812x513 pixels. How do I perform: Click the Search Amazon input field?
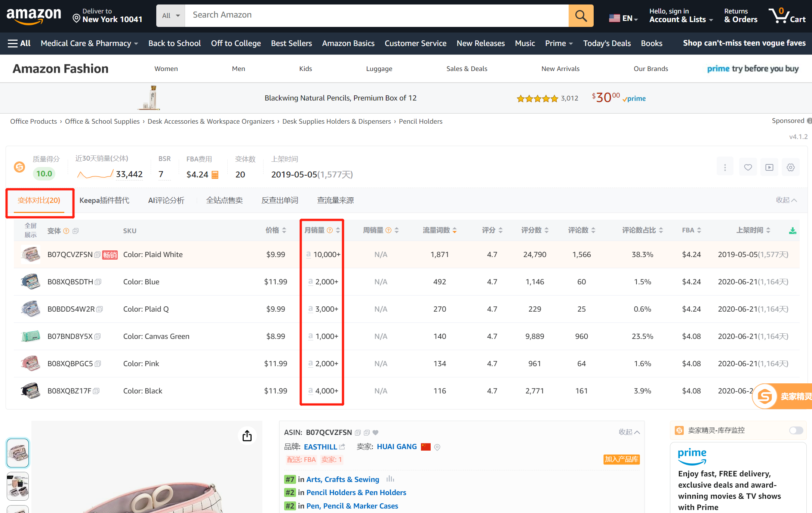point(376,16)
